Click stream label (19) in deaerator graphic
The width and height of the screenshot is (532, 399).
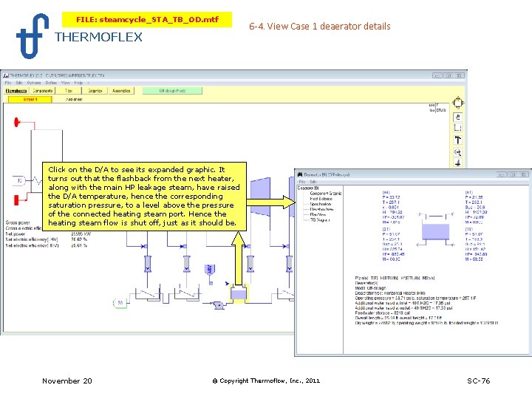469,229
